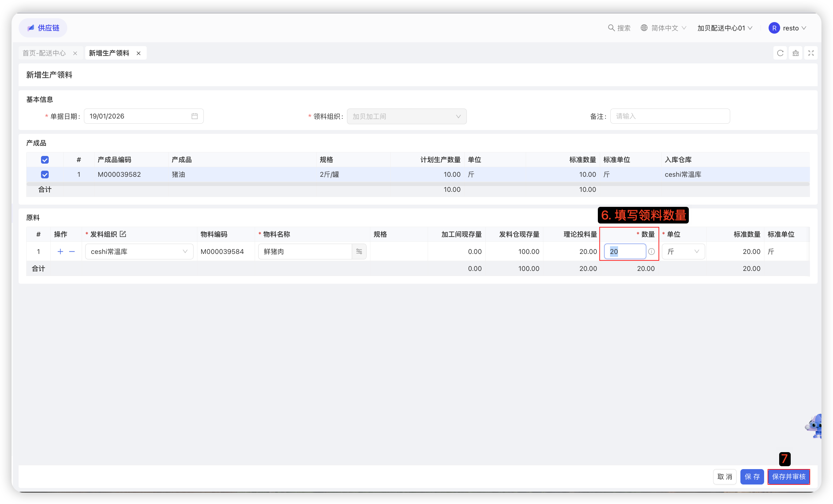833x504 pixels.
Task: Click the refresh page icon
Action: pyautogui.click(x=780, y=53)
